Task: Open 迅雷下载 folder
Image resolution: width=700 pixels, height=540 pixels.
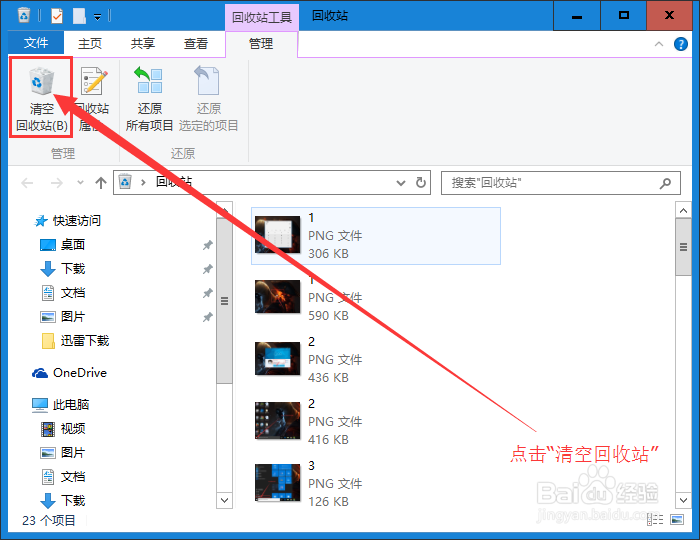Action: 75,341
